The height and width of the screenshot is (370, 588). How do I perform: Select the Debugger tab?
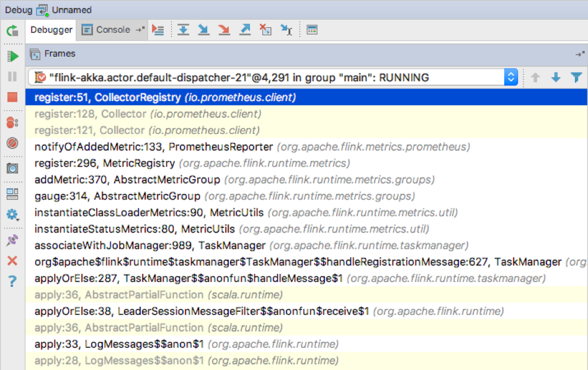[51, 30]
